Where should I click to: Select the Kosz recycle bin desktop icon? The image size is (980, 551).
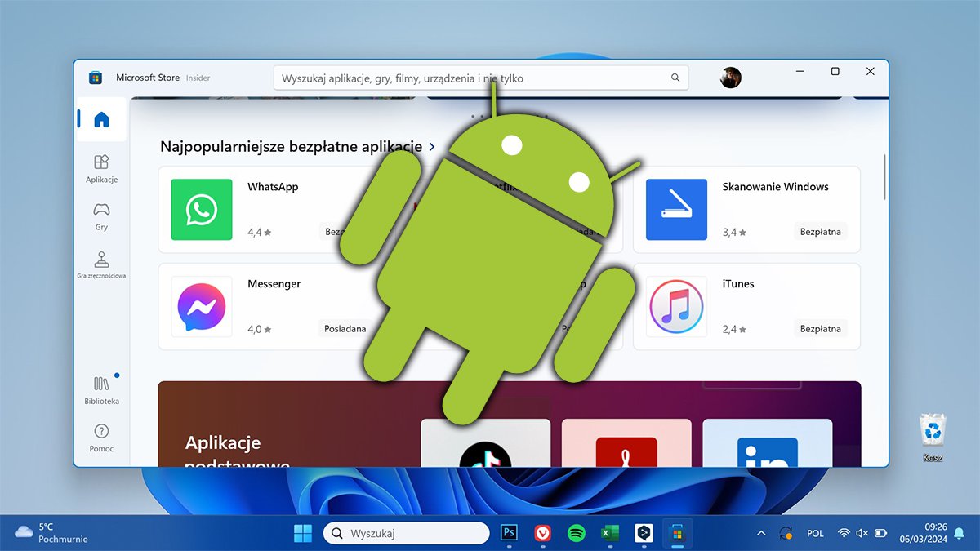pyautogui.click(x=933, y=438)
